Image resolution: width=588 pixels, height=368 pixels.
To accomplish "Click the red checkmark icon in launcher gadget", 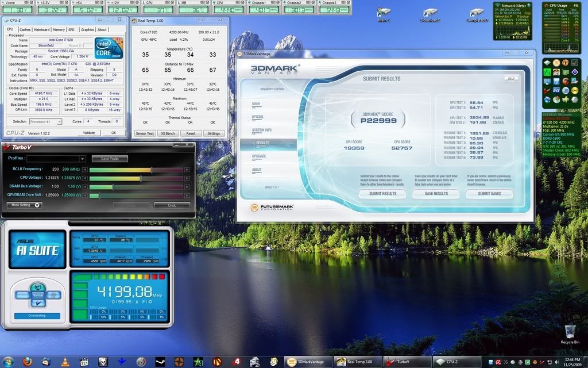I will (547, 90).
